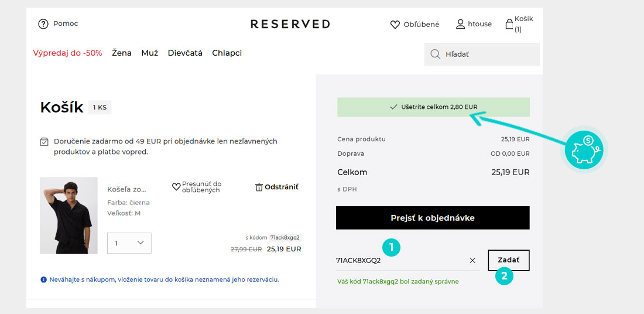The image size is (644, 314).
Task: Open the Dievčatá category
Action: point(185,53)
